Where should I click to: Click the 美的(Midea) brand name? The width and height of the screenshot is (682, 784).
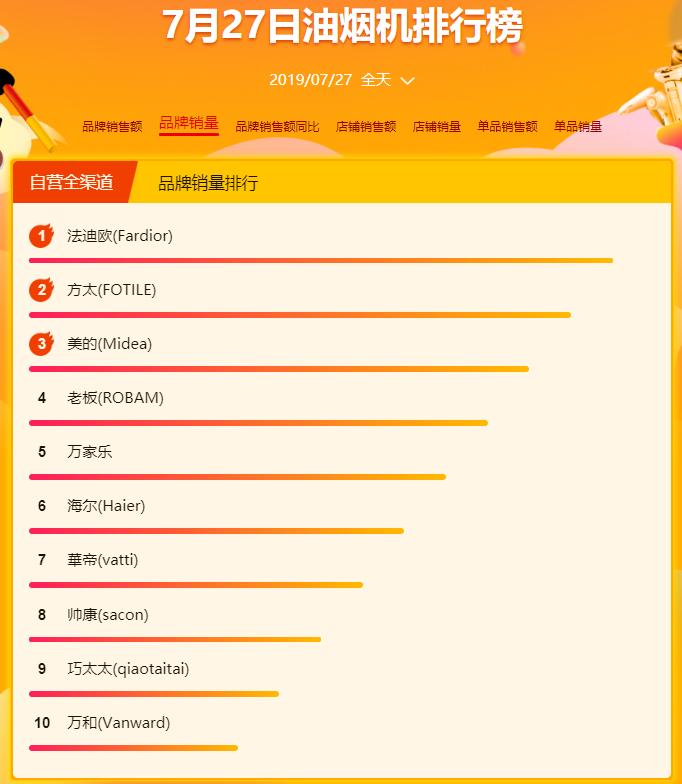110,344
